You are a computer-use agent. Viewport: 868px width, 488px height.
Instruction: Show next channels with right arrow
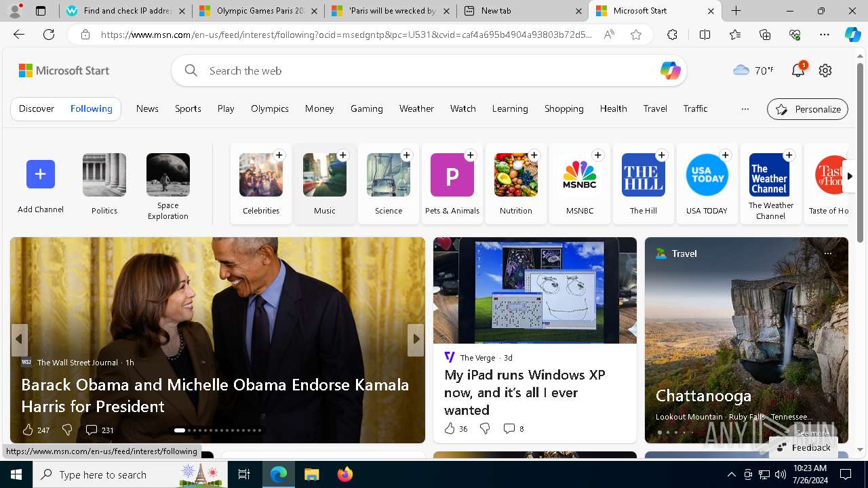(x=849, y=176)
